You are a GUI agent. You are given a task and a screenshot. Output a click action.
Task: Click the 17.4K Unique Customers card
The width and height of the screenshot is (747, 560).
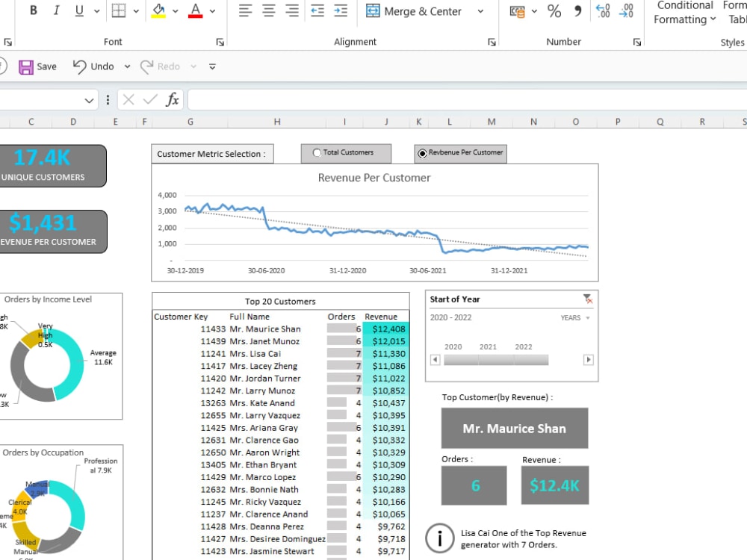53,166
